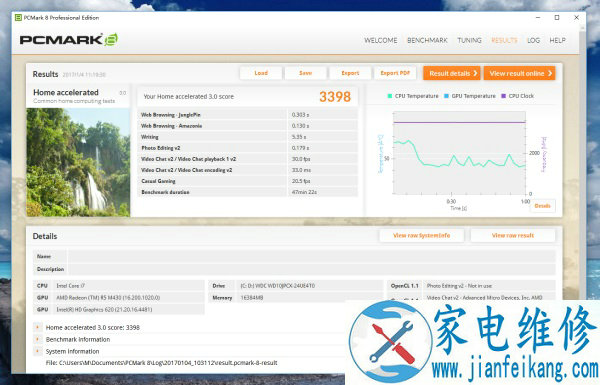The height and width of the screenshot is (385, 600).
Task: Toggle the CPU Temperature legend marker
Action: pos(390,96)
